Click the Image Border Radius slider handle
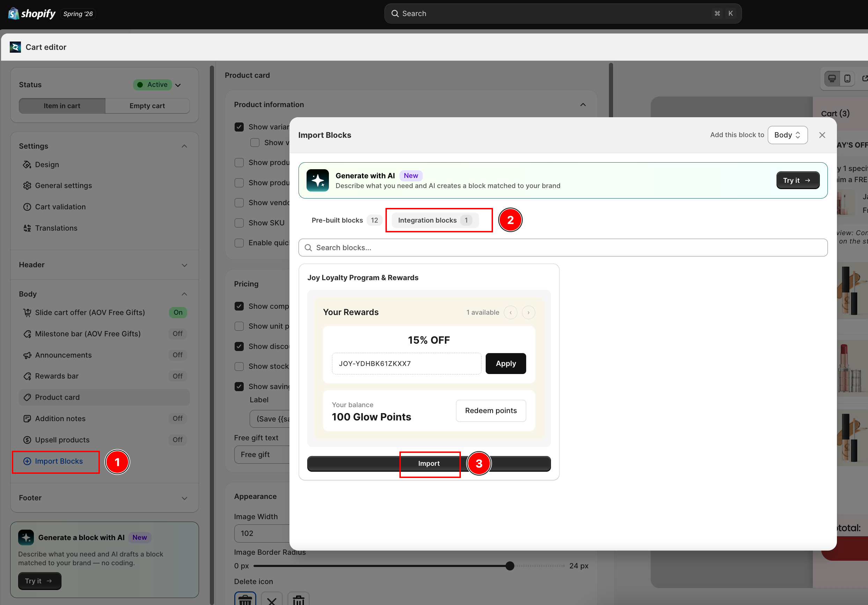This screenshot has height=605, width=868. (x=510, y=566)
